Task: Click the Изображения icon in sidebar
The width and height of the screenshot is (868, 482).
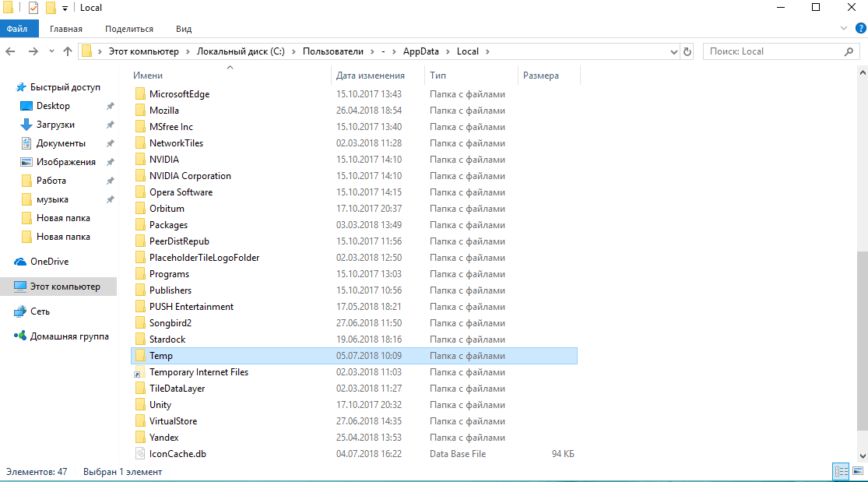Action: point(26,162)
